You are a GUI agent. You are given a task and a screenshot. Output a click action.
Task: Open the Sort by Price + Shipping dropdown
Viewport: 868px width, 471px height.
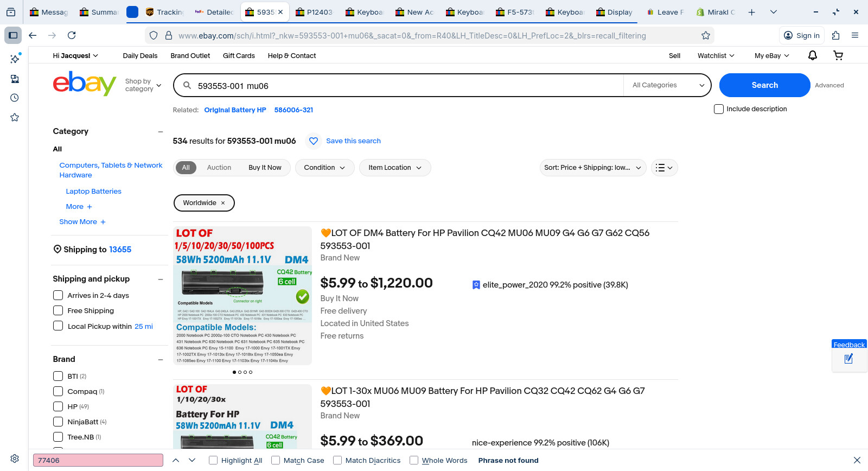tap(592, 168)
